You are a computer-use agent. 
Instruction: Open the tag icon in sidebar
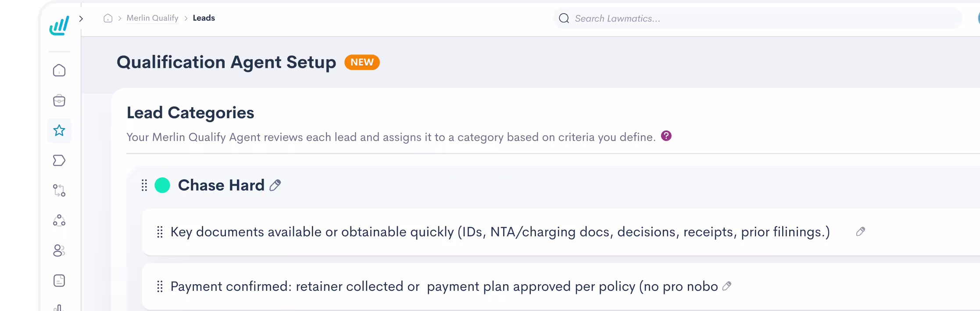tap(59, 160)
